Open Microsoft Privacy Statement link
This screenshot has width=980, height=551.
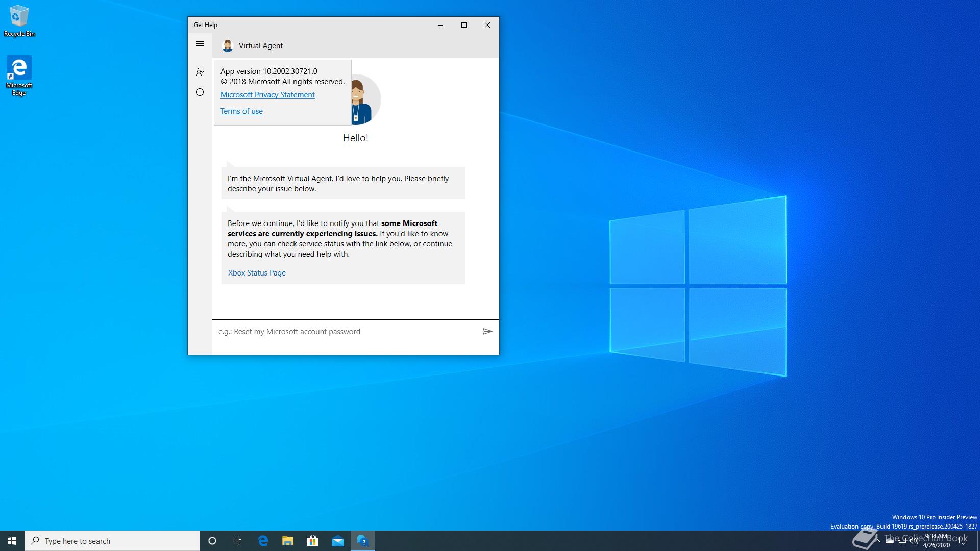click(x=267, y=95)
